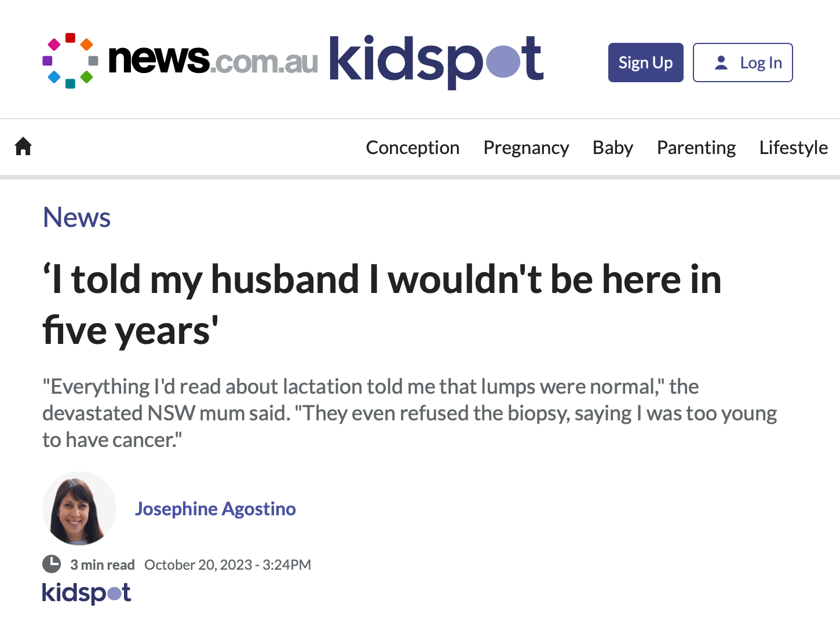This screenshot has width=840, height=623.
Task: Open the Conception menu item
Action: 412,148
